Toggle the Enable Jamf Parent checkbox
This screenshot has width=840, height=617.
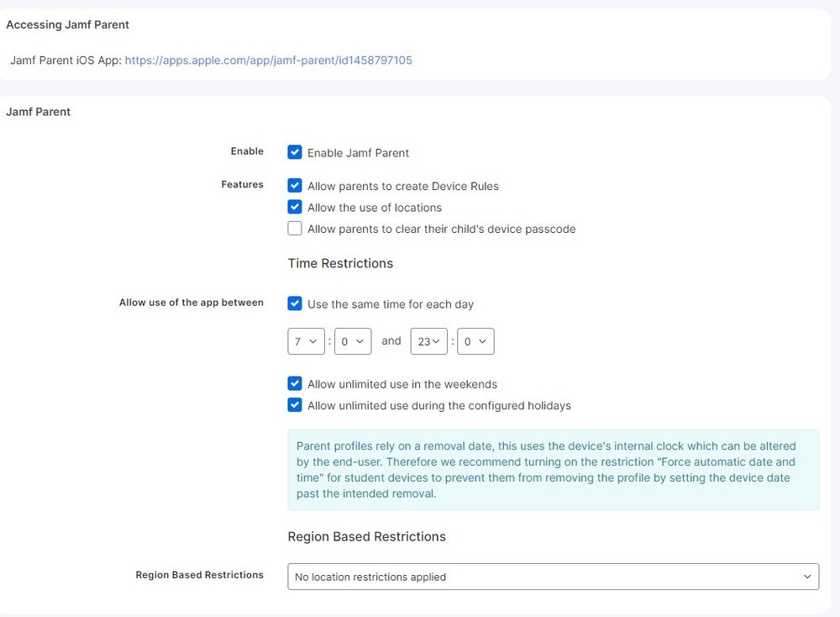tap(295, 152)
